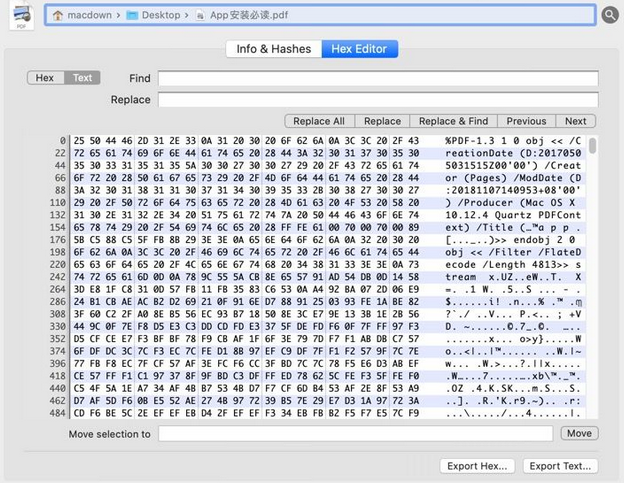
Task: Click the Replace & Find button
Action: [453, 121]
